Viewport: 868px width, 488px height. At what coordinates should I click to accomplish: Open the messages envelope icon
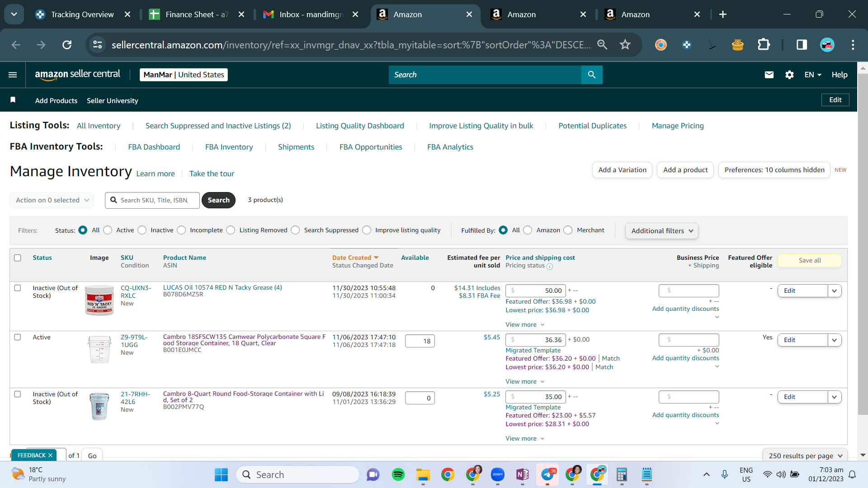[x=769, y=75]
